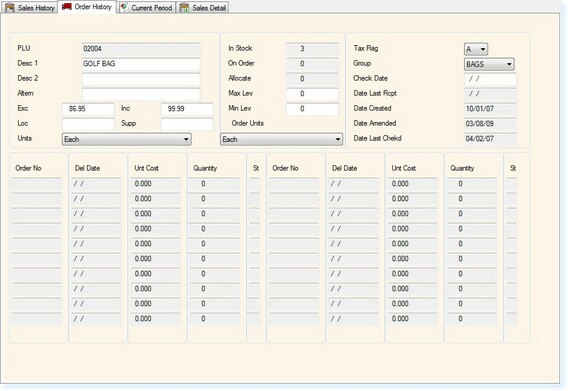Click the Min Lev field

click(312, 109)
